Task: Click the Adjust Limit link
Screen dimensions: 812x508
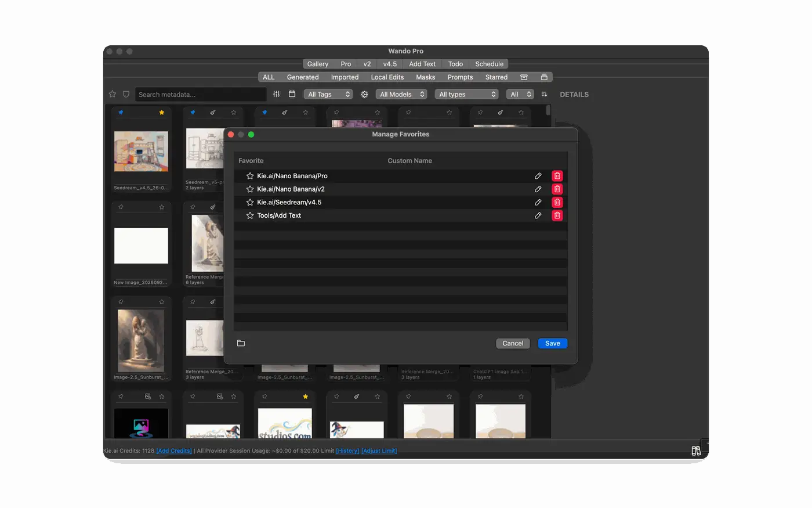Action: tap(379, 451)
